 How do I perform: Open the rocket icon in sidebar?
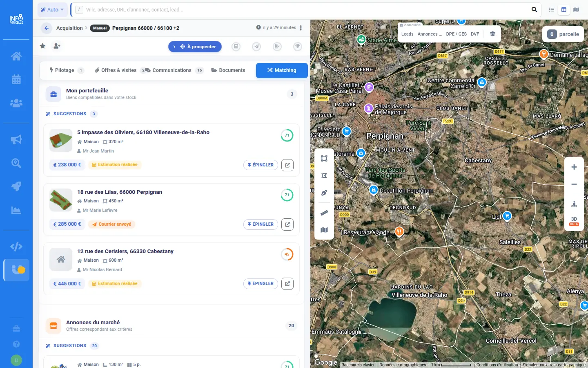[16, 186]
